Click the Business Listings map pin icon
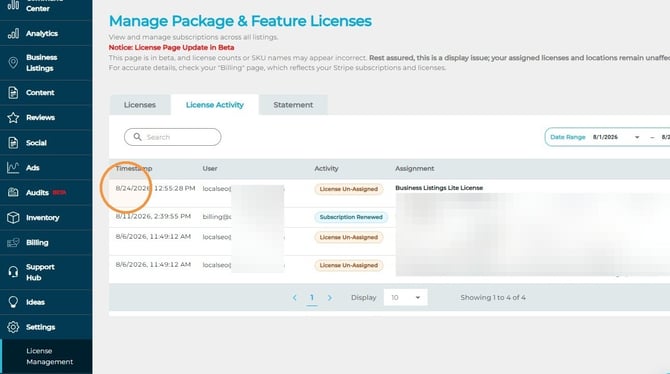Viewport: 670px width, 374px height. (13, 63)
